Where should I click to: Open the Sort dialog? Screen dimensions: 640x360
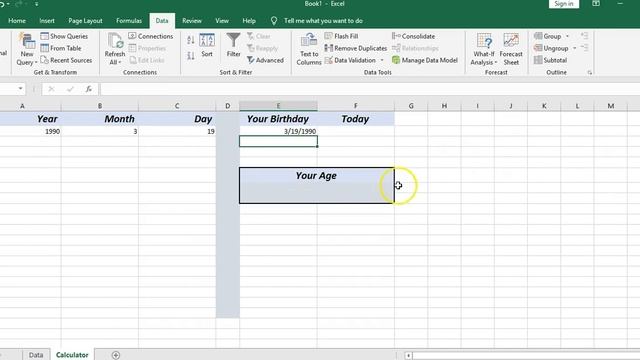pyautogui.click(x=207, y=45)
